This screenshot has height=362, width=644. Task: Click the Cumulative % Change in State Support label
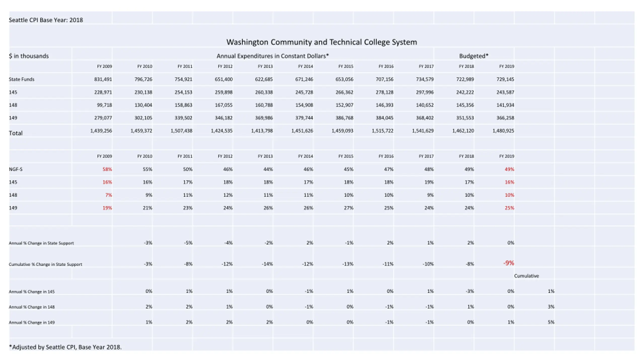click(x=45, y=264)
